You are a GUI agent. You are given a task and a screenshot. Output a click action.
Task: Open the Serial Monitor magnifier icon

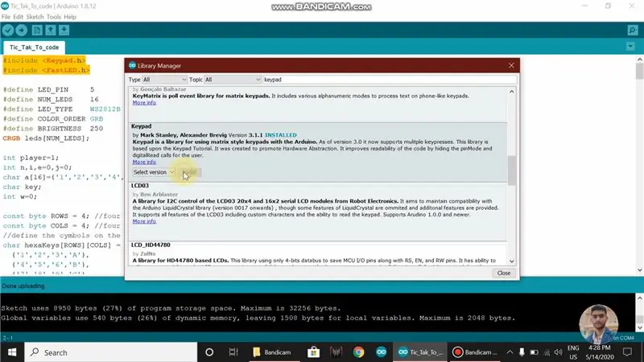tap(633, 30)
